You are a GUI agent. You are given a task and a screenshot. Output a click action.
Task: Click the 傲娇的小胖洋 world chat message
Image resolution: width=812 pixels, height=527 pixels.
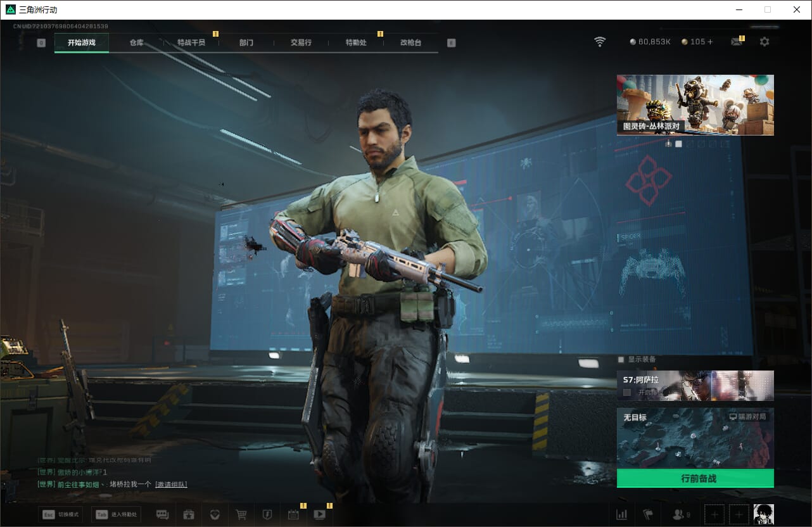point(72,473)
